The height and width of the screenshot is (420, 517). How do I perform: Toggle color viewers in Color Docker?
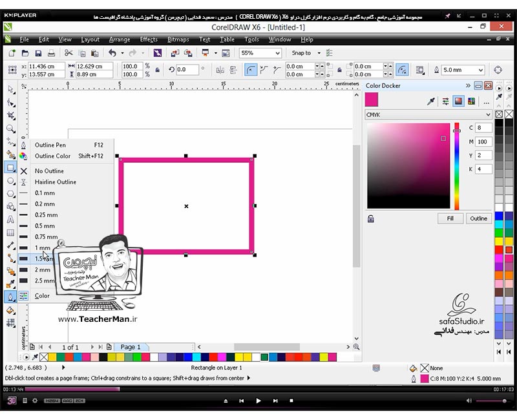tap(458, 101)
